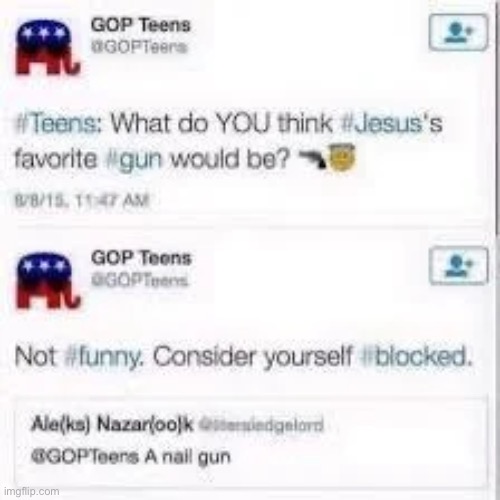
Task: Open the #Jesus hashtag
Action: 382,124
